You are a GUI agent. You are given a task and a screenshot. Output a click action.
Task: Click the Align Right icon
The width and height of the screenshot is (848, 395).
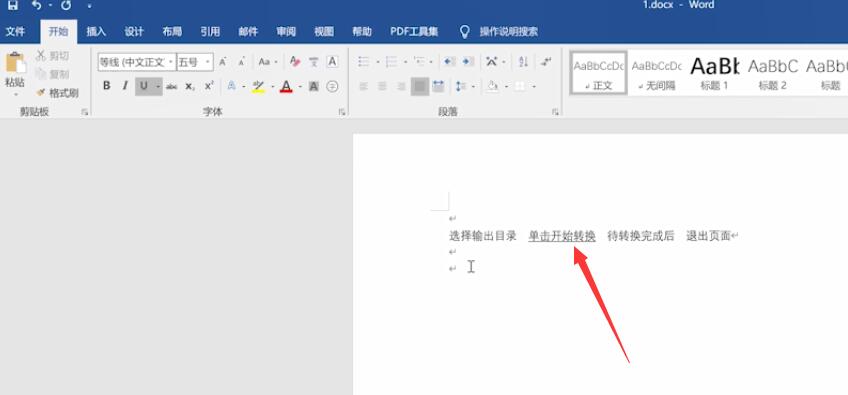(x=401, y=86)
